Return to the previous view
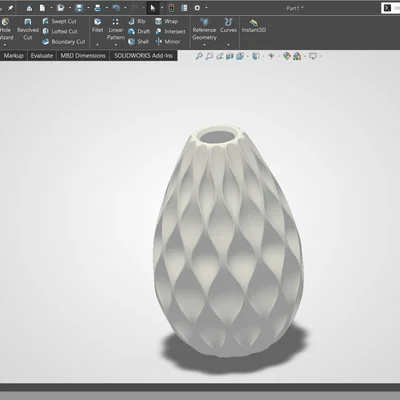Viewport: 400px width, 400px height. tap(220, 56)
